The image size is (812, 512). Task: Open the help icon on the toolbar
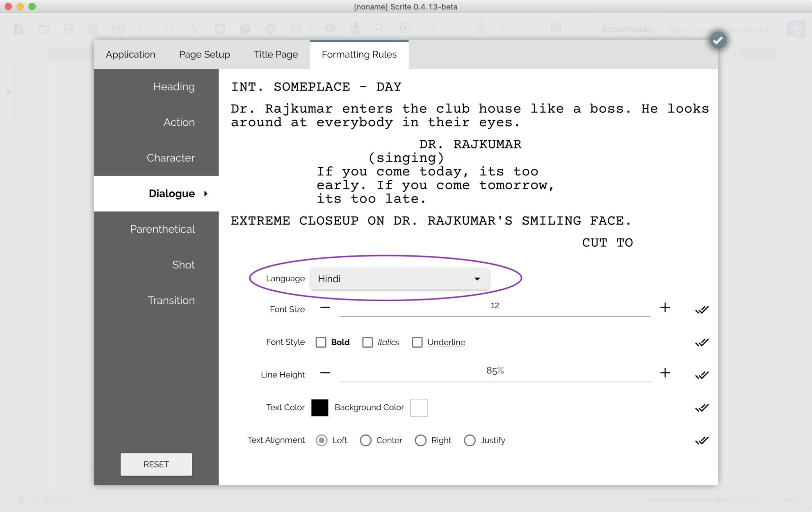coord(245,29)
